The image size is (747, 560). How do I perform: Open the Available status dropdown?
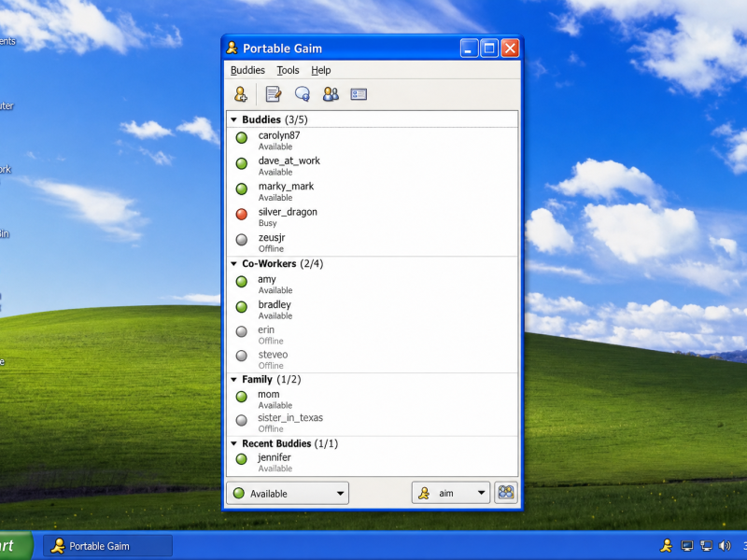coord(288,494)
